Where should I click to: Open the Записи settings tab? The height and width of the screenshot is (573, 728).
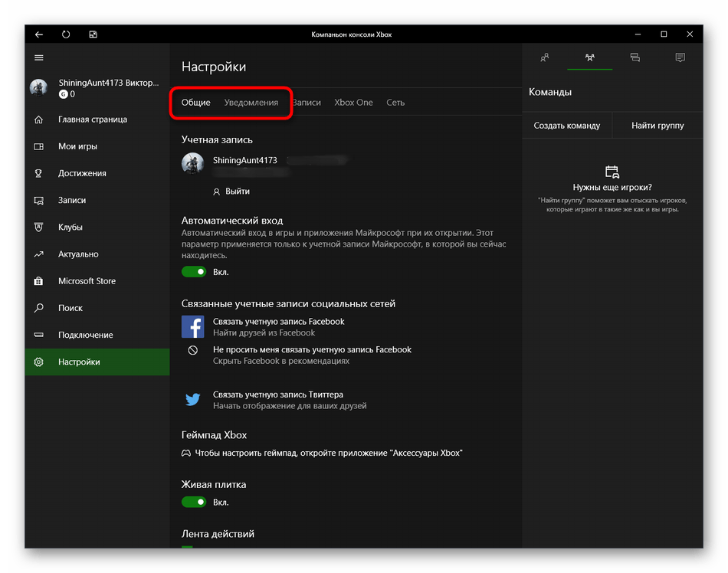tap(307, 103)
